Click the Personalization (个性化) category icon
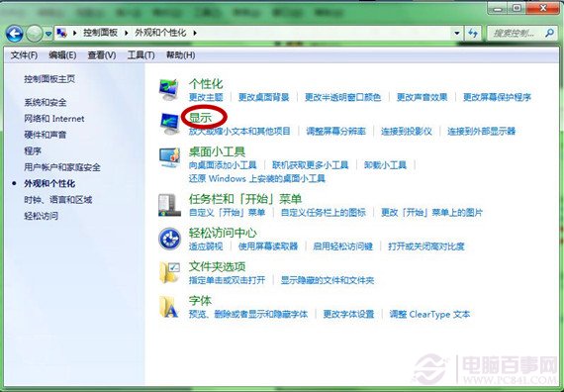564x392 pixels. pos(168,89)
